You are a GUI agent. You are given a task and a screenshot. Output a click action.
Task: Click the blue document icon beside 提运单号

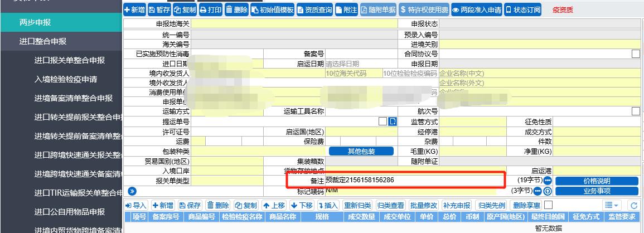coord(393,122)
